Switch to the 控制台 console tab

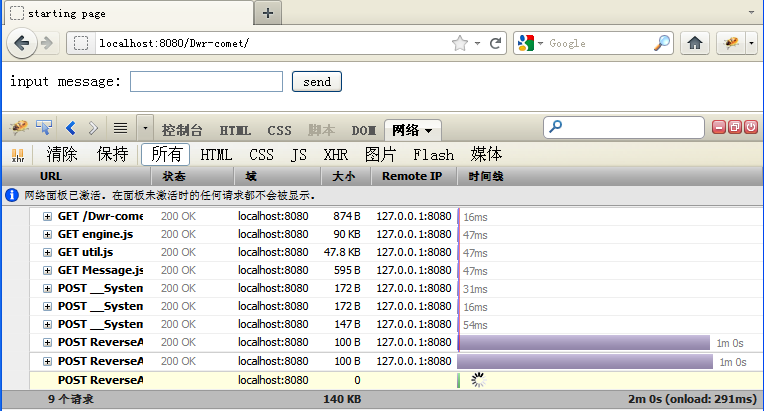pos(182,130)
